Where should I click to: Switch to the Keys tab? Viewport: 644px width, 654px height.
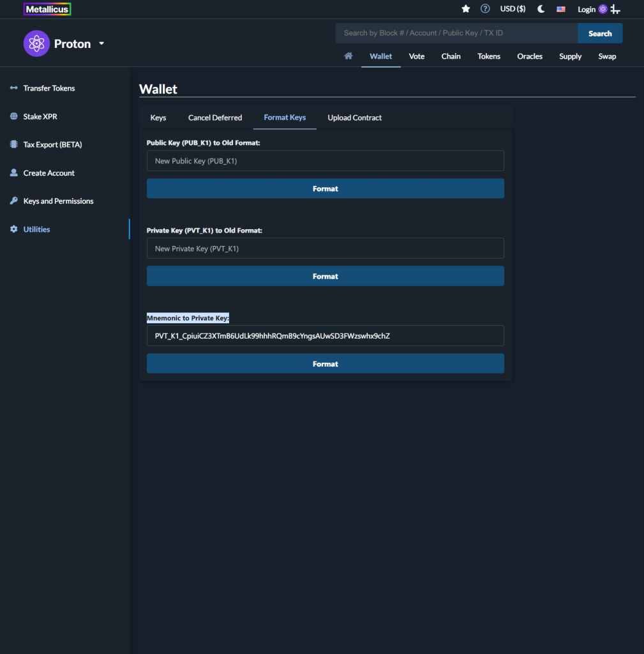click(158, 118)
